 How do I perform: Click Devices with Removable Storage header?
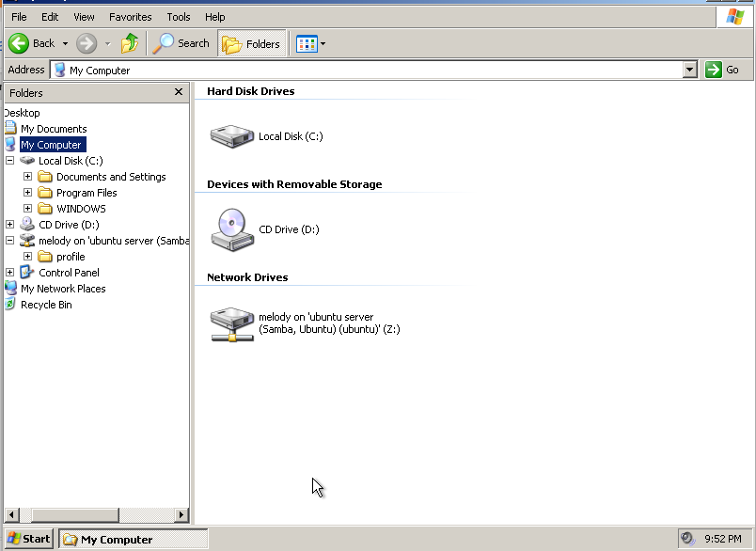click(294, 184)
